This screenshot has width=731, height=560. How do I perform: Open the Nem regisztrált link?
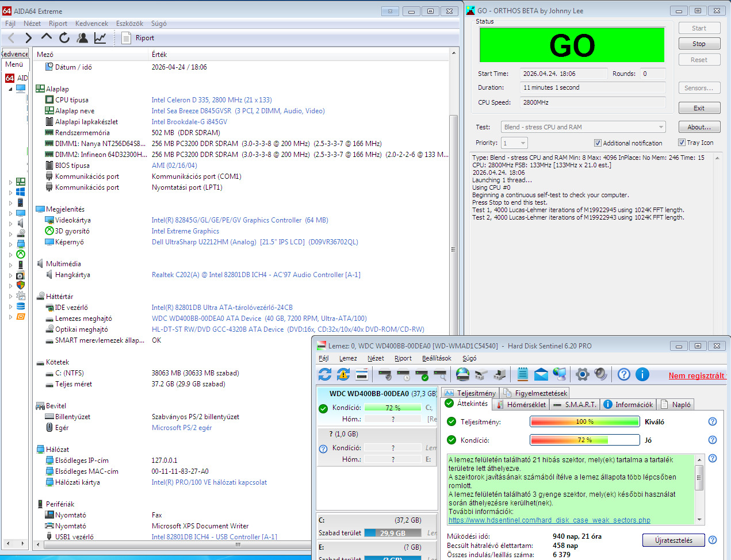tap(696, 375)
